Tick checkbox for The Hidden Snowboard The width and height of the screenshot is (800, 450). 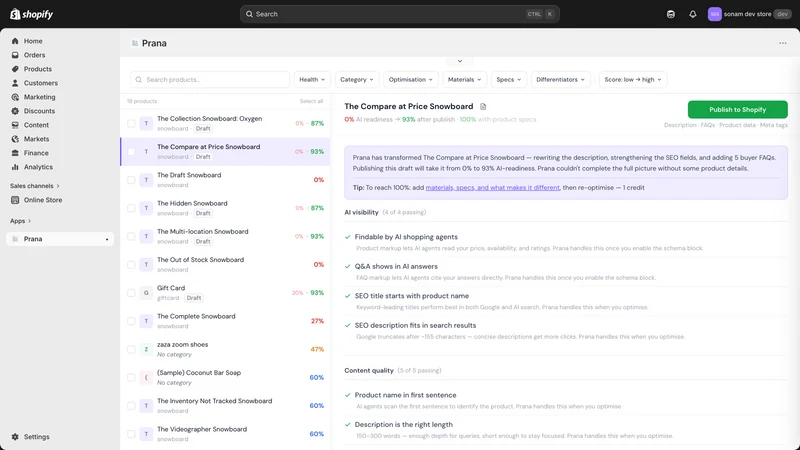pyautogui.click(x=131, y=208)
